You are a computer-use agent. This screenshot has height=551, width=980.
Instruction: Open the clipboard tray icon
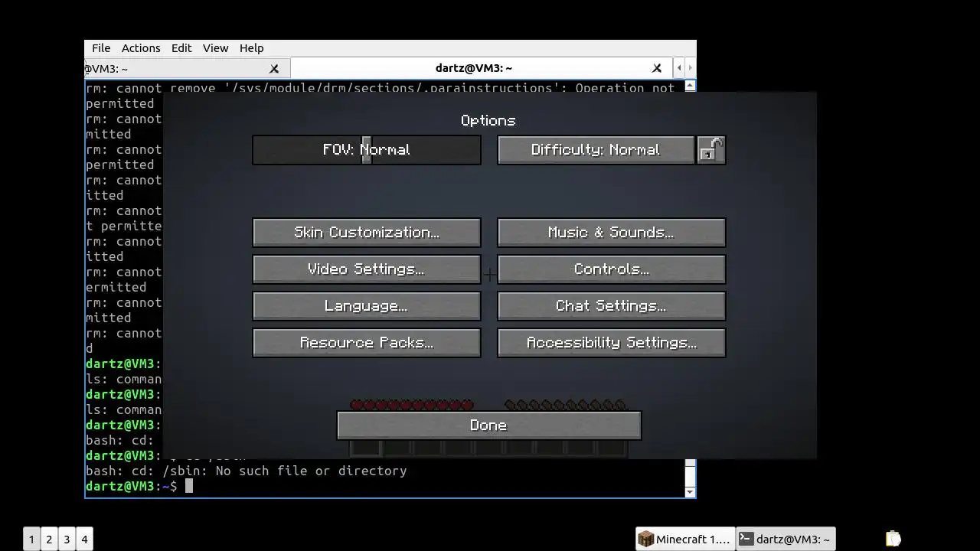[x=893, y=540]
